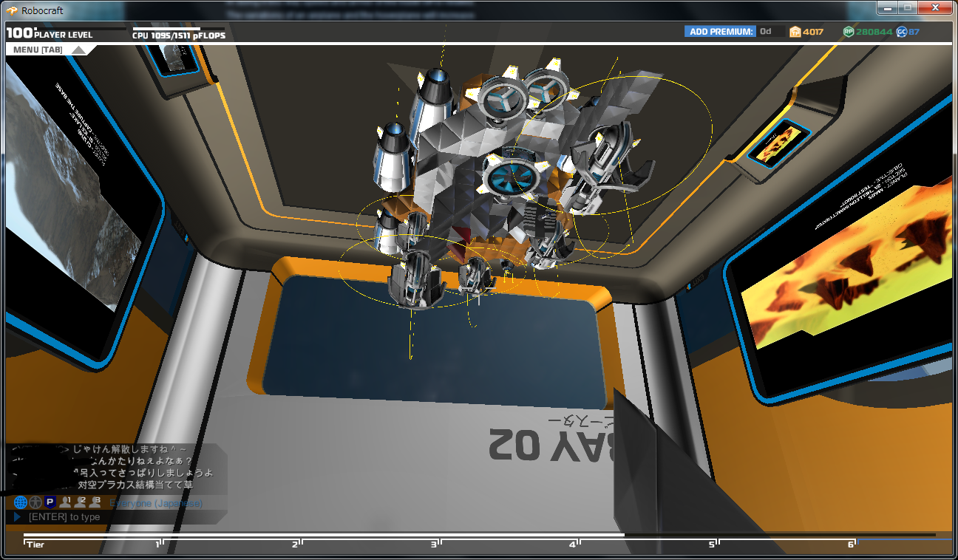Click the white tier progress bar fill
The height and width of the screenshot is (560, 958).
[324, 535]
